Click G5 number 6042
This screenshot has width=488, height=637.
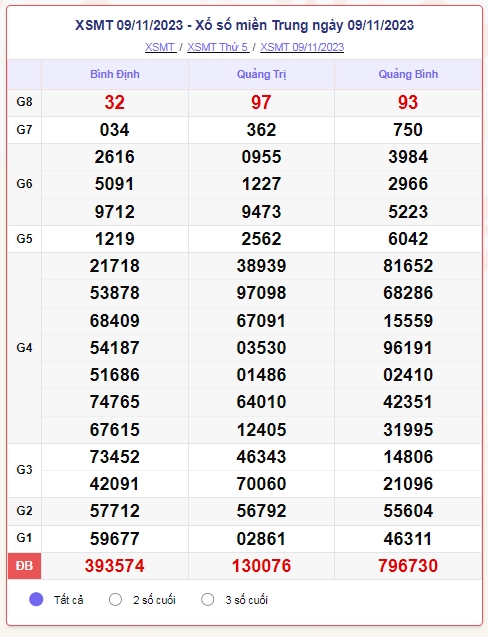(x=408, y=239)
